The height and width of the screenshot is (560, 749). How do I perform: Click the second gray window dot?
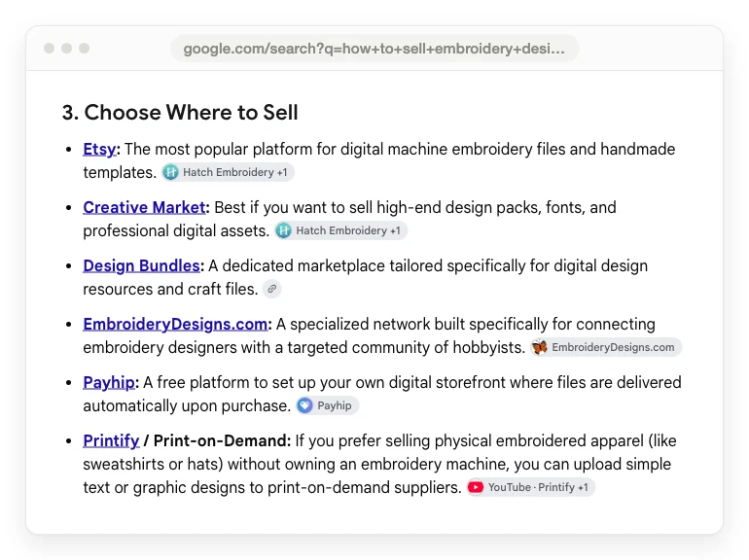click(66, 49)
